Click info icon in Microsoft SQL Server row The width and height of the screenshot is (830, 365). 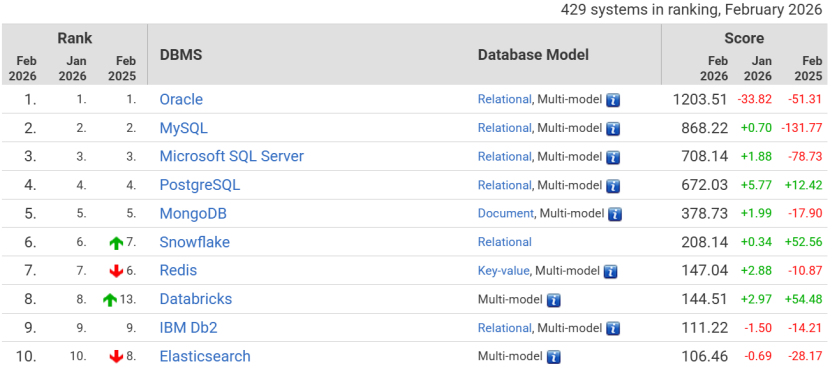pos(613,157)
